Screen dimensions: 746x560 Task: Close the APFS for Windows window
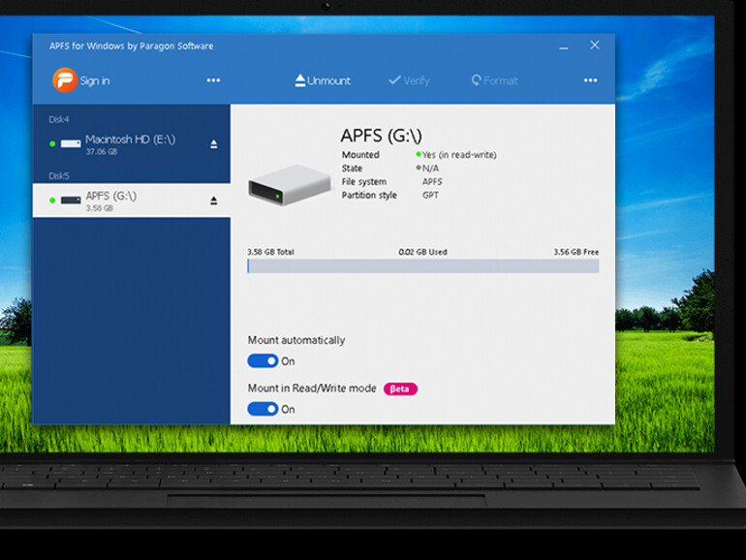[x=595, y=46]
